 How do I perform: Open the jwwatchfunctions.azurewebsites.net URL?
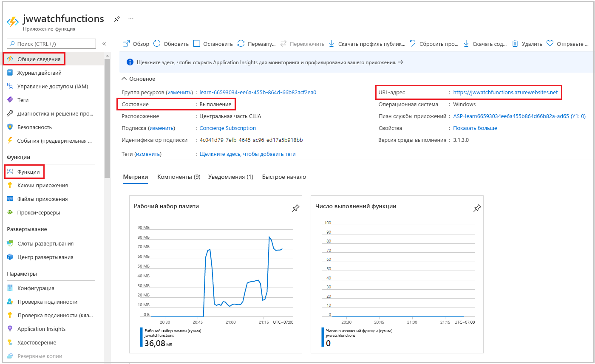pyautogui.click(x=505, y=92)
